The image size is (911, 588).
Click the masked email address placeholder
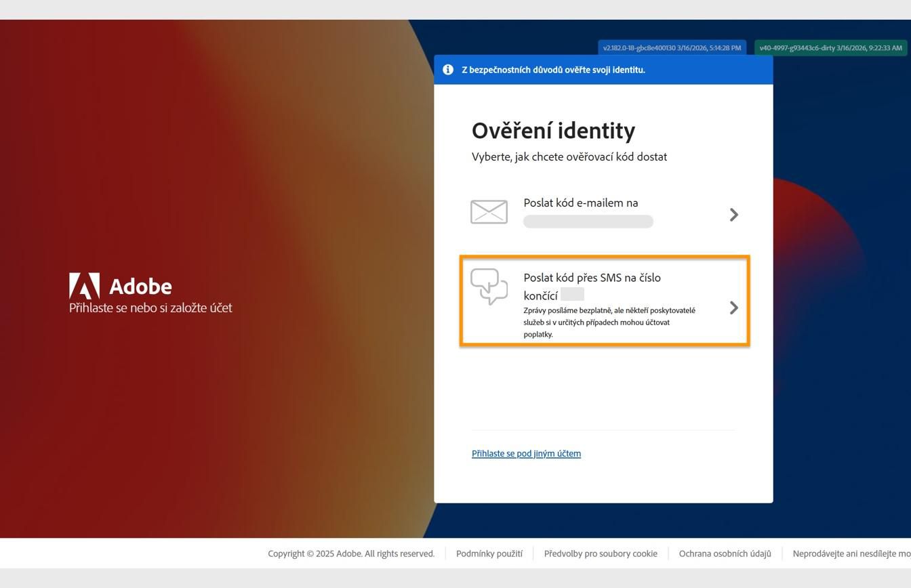click(x=588, y=221)
